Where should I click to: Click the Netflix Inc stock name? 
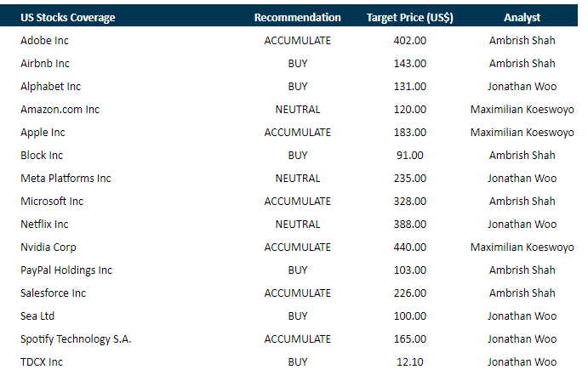coord(44,224)
